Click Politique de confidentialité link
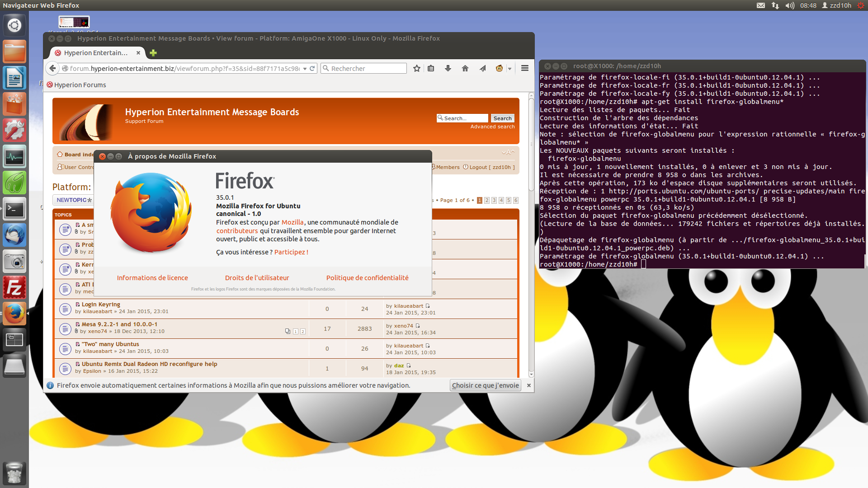Image resolution: width=868 pixels, height=488 pixels. (x=367, y=278)
